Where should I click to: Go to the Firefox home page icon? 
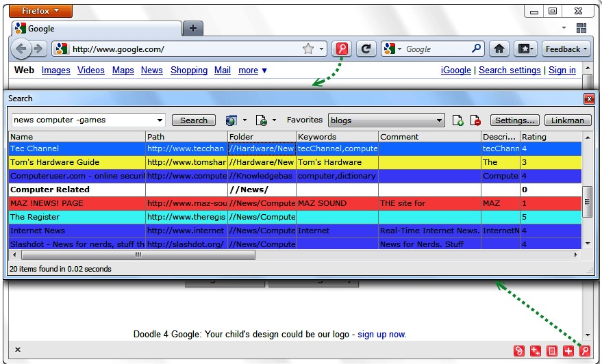click(x=499, y=49)
